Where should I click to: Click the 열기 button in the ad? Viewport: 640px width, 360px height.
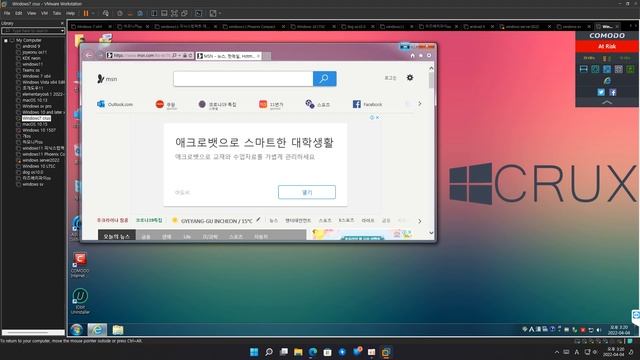[x=307, y=192]
